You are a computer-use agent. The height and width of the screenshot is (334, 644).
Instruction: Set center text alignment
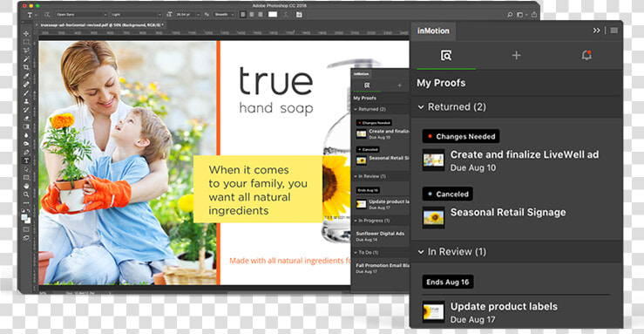252,14
